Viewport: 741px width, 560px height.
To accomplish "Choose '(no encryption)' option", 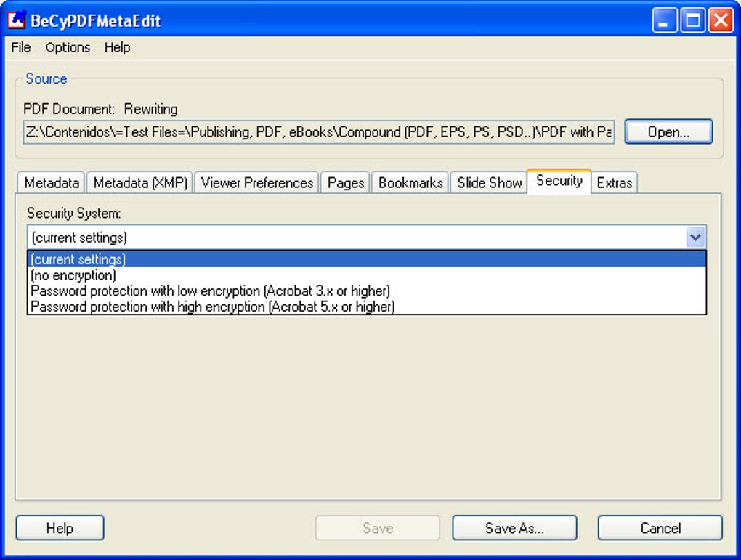I will [x=367, y=275].
